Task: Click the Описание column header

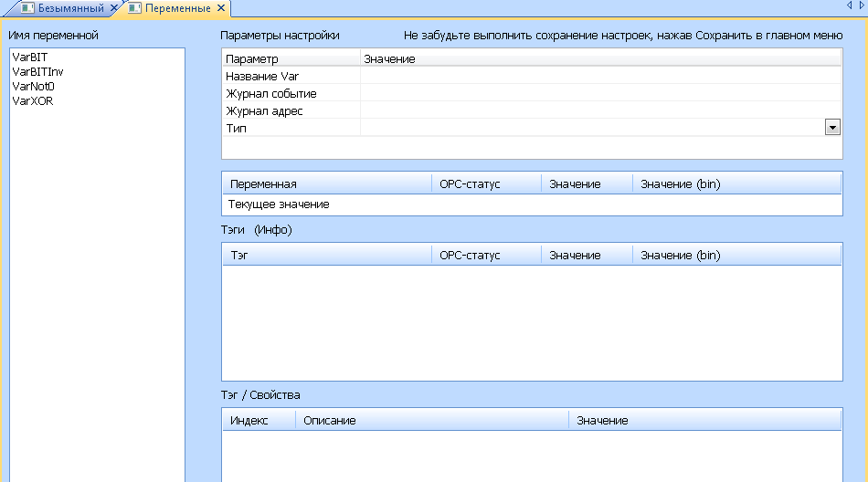Action: pos(431,420)
